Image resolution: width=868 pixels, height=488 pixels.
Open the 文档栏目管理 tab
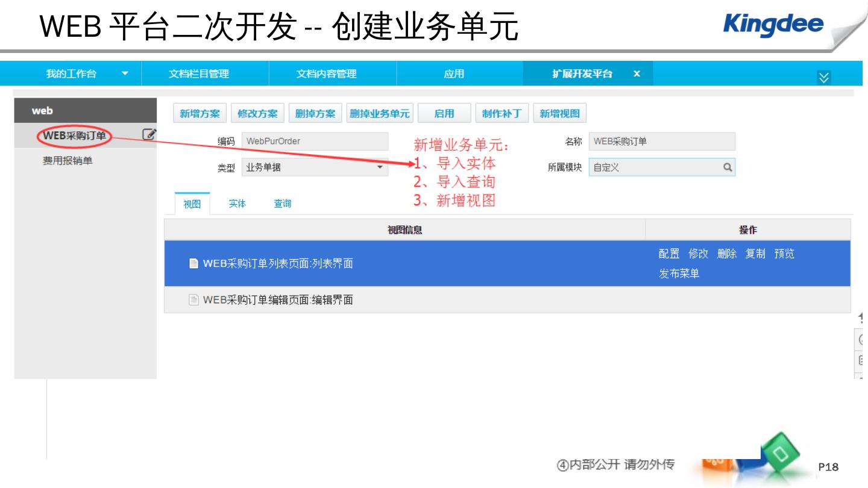[x=199, y=74]
